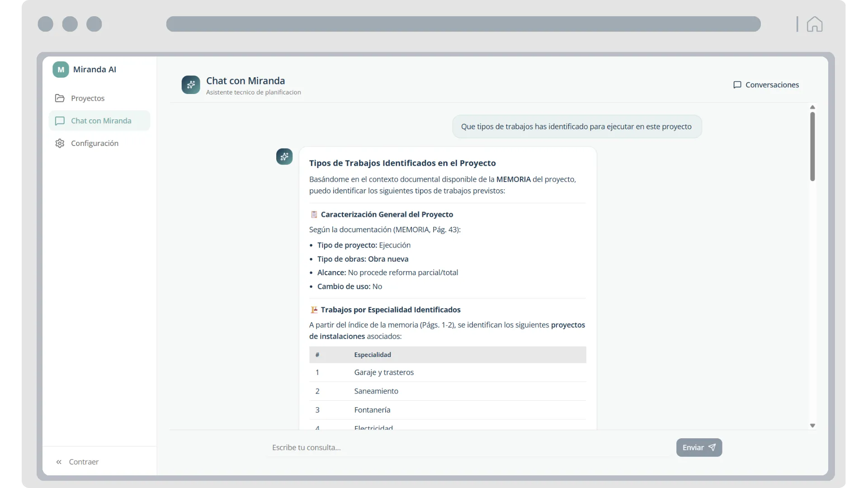The height and width of the screenshot is (488, 868).
Task: Click the Conversaciones speech bubble icon
Action: [737, 85]
